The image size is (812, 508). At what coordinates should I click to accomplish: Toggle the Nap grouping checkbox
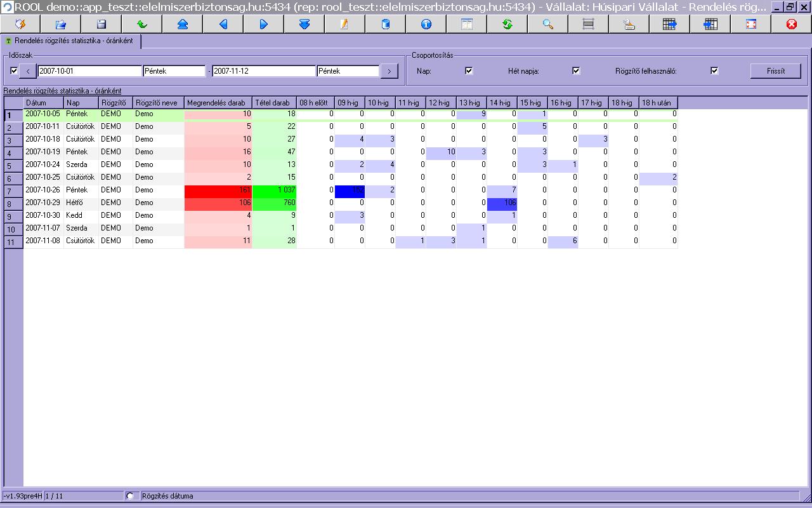(469, 70)
